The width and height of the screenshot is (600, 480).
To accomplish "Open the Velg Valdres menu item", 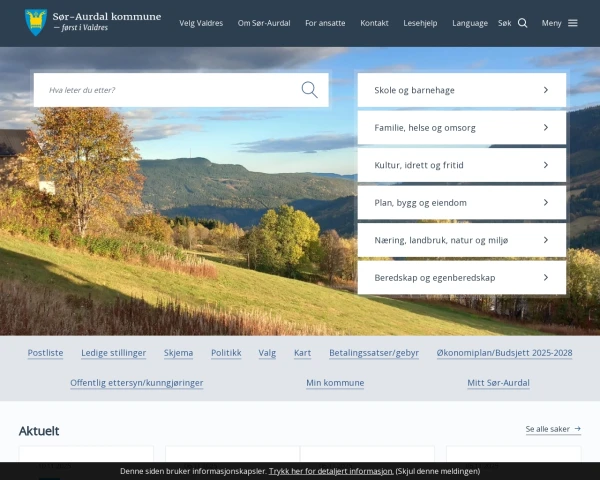I will tap(201, 23).
